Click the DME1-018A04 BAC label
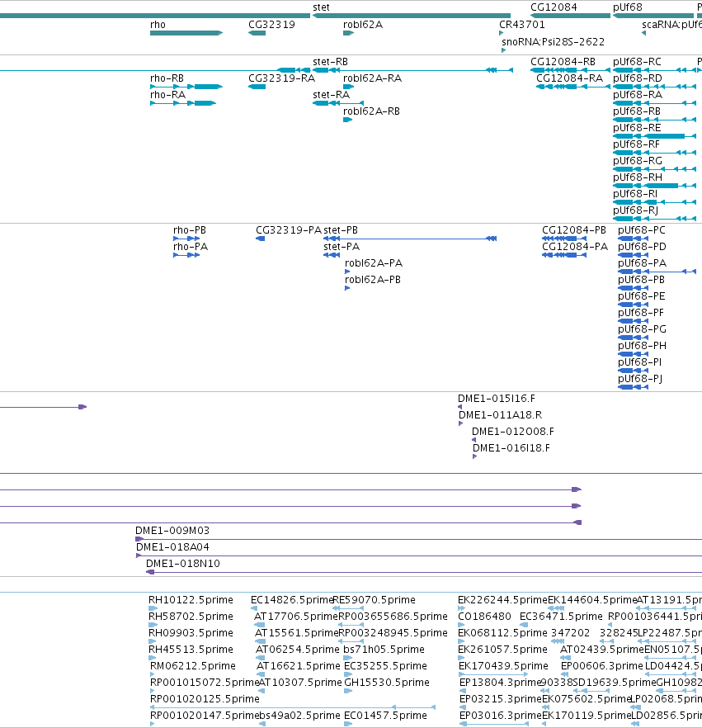Viewport: 702px width, 728px height. click(172, 547)
